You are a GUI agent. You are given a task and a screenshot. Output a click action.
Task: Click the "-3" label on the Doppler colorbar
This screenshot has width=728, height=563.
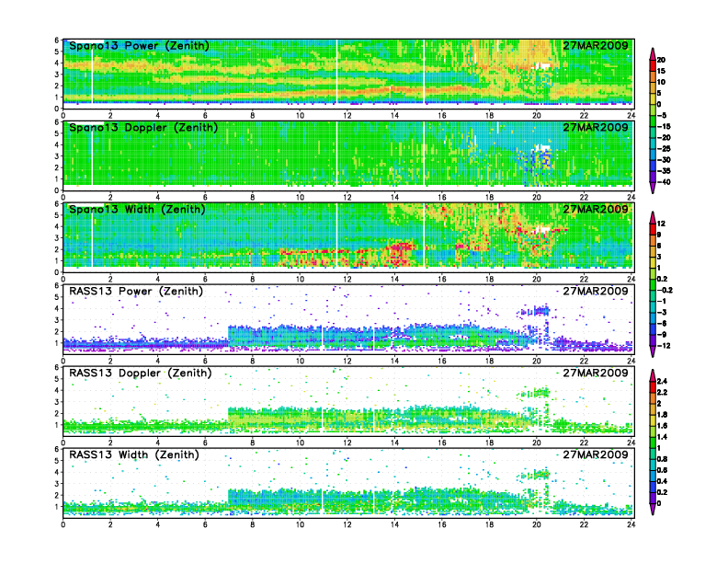coord(662,312)
